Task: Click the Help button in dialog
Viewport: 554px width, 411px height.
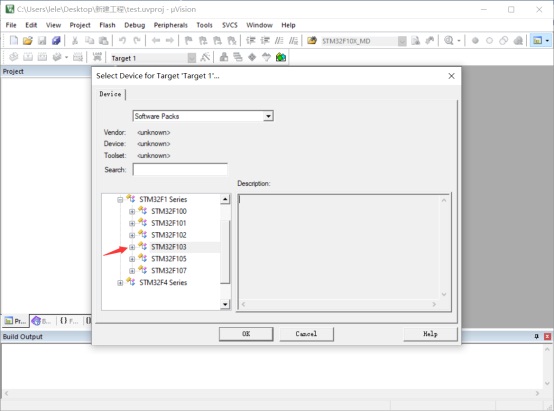Action: 430,334
